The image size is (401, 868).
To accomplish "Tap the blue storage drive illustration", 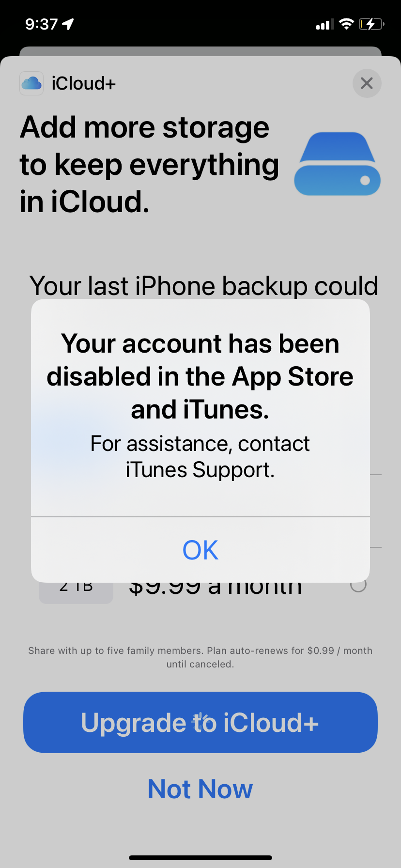I will tap(337, 164).
